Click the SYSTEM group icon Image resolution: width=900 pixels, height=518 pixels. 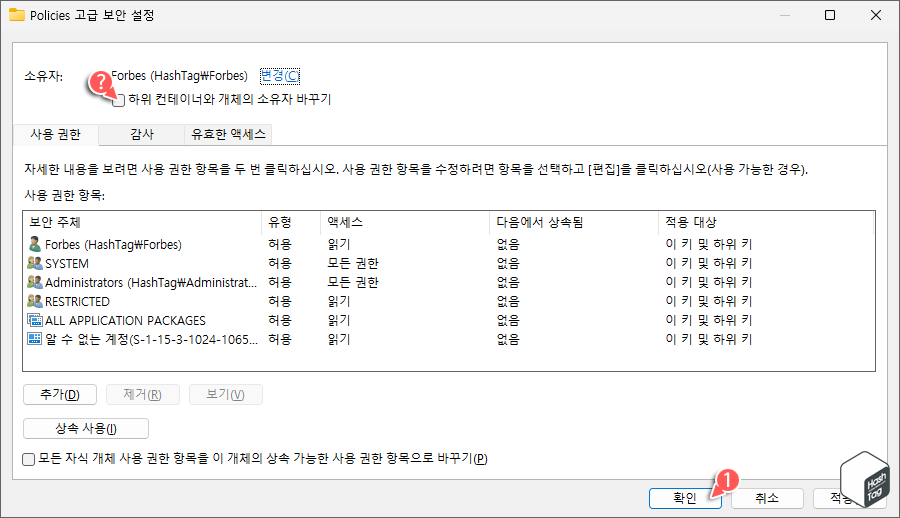[34, 263]
